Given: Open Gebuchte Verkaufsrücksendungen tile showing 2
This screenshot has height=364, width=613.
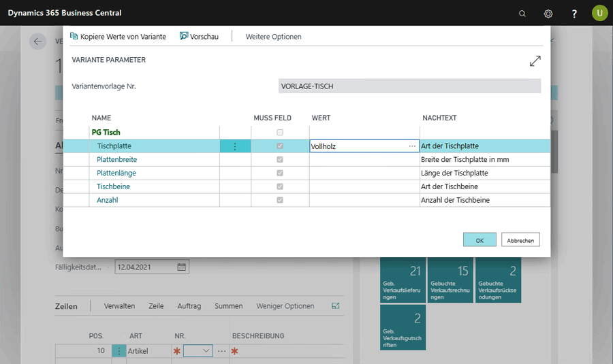Looking at the screenshot, I should 498,280.
